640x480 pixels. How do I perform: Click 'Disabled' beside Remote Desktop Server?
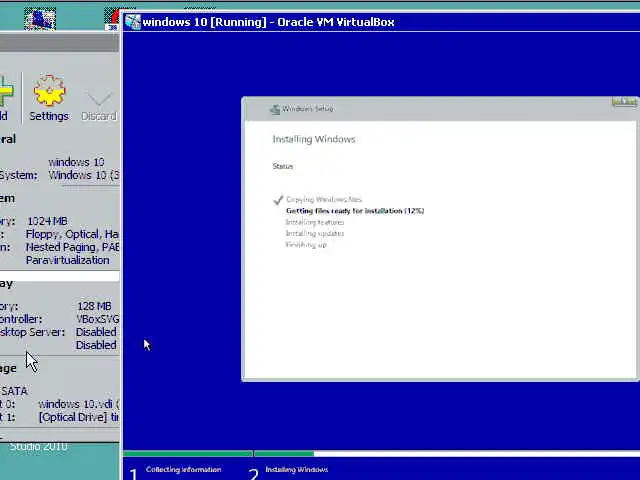click(96, 332)
